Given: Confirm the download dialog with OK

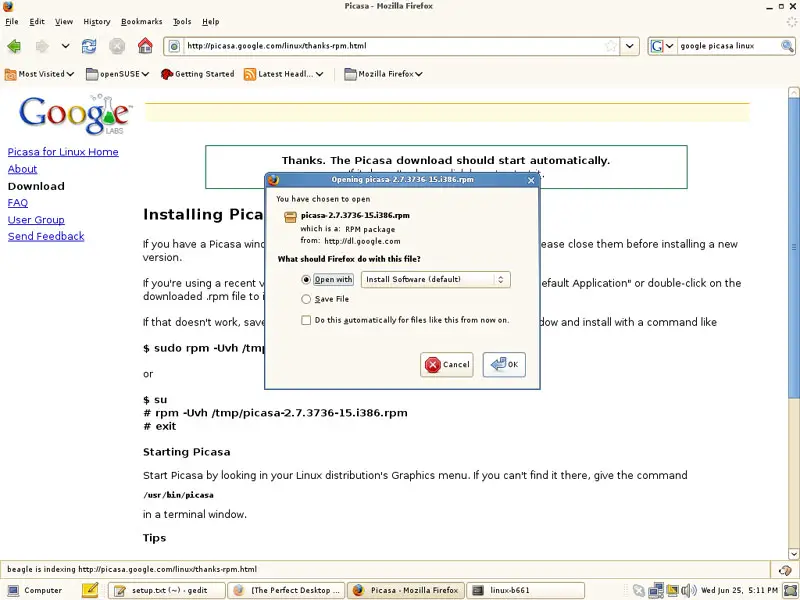Looking at the screenshot, I should coord(504,365).
